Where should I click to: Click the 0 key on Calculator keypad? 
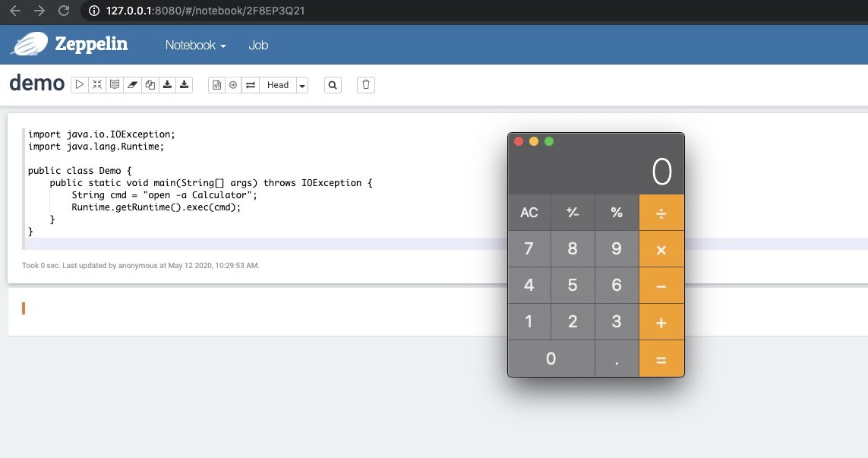coord(551,359)
